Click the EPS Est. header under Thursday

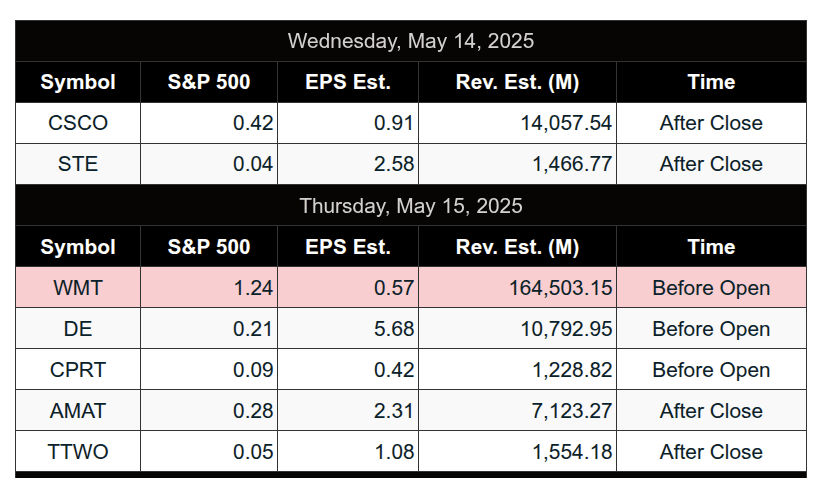coord(348,247)
